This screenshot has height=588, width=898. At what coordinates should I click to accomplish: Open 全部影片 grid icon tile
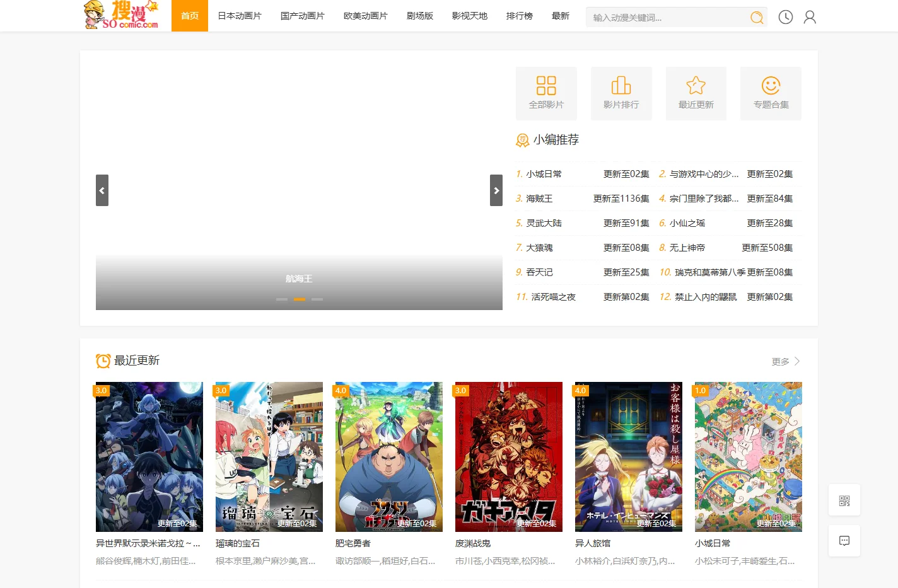tap(546, 93)
